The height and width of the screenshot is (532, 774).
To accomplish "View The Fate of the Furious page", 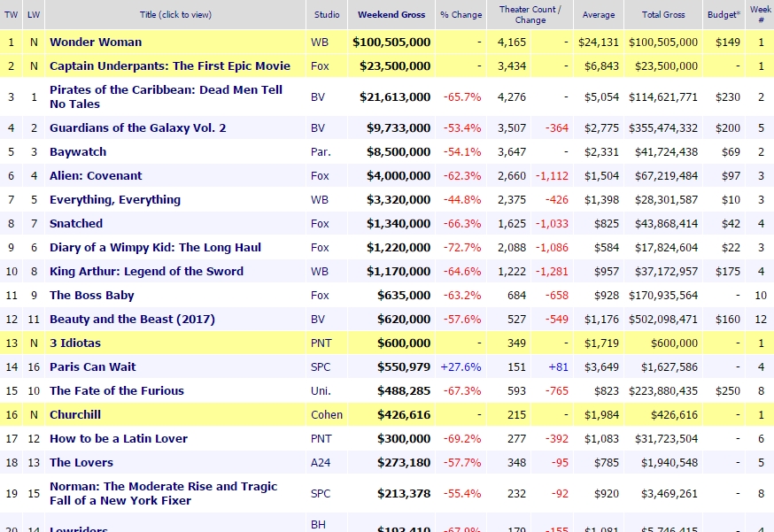I will point(117,391).
